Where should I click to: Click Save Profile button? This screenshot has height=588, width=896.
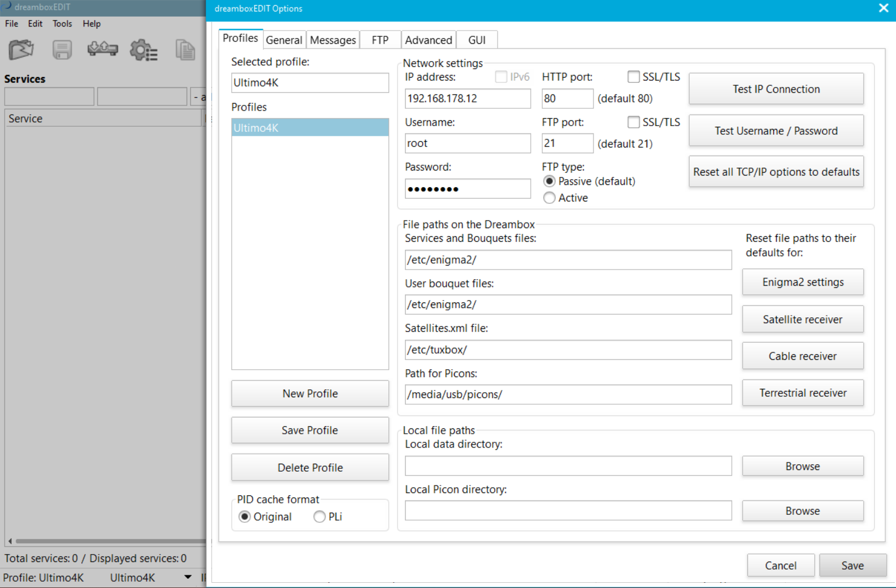tap(310, 430)
